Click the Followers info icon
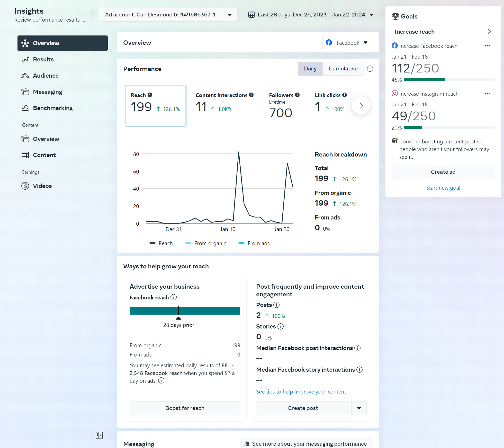504x448 pixels. click(x=297, y=95)
